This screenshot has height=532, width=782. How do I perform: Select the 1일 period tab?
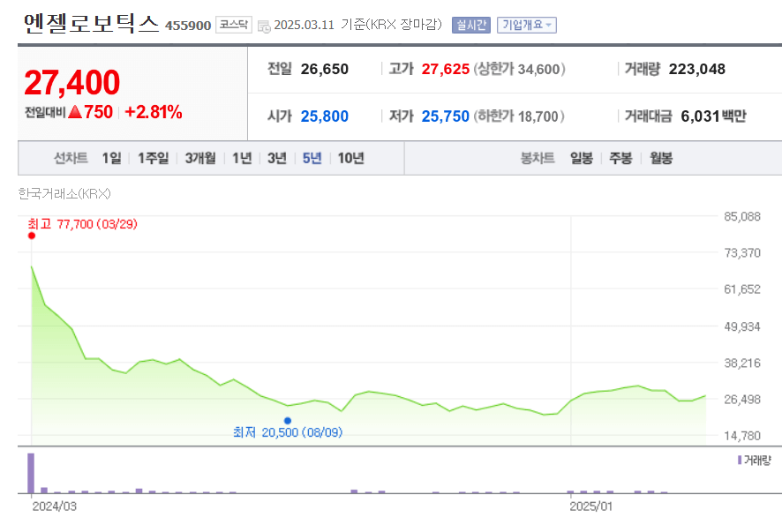click(110, 157)
